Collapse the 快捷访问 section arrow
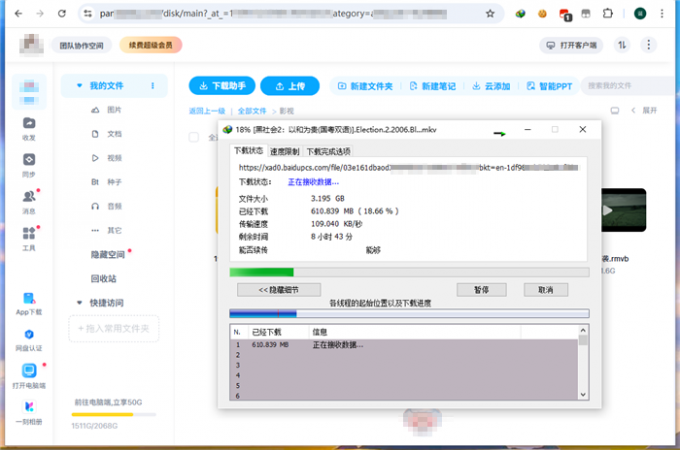 click(79, 303)
